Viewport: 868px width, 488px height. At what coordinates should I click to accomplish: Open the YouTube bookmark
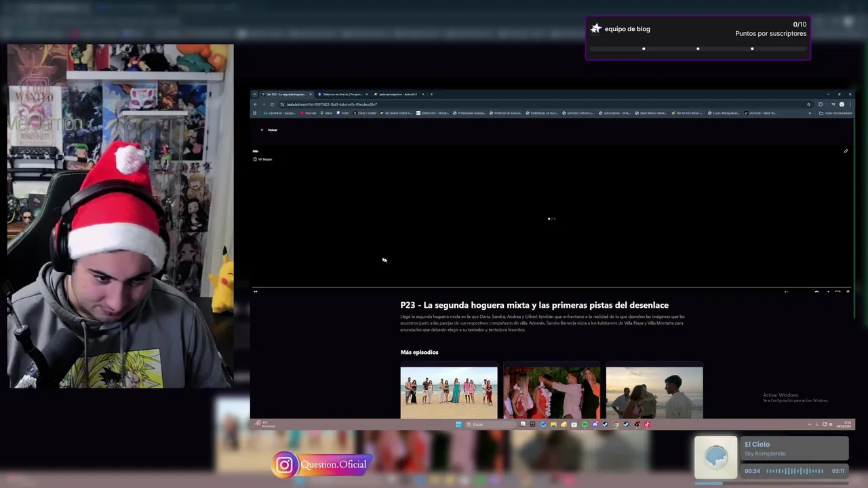(x=308, y=113)
